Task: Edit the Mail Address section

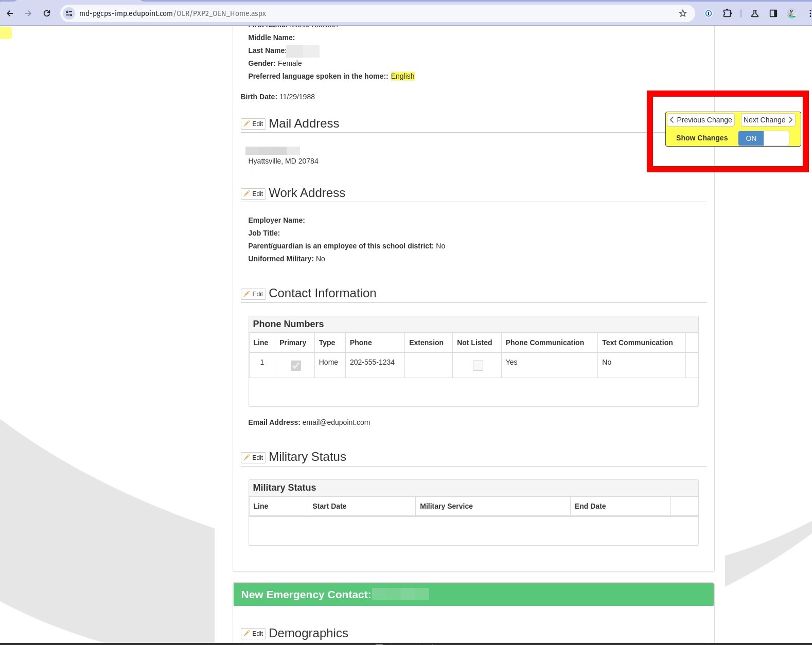Action: [253, 124]
